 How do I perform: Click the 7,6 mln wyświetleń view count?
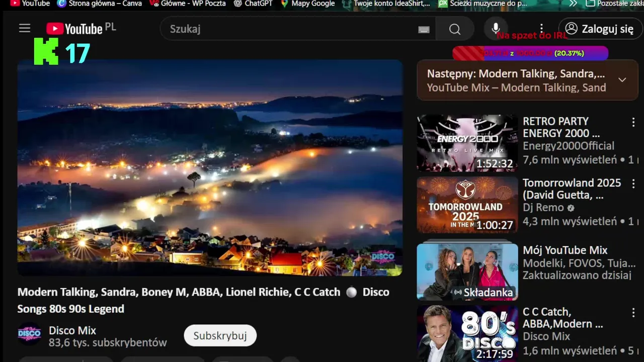pyautogui.click(x=570, y=160)
